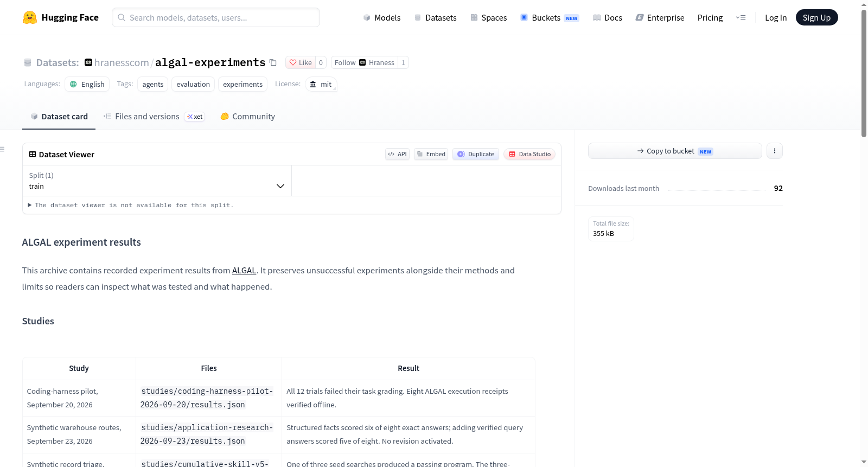Open the hranesscom owner profile link
This screenshot has height=467, width=868.
(x=122, y=62)
